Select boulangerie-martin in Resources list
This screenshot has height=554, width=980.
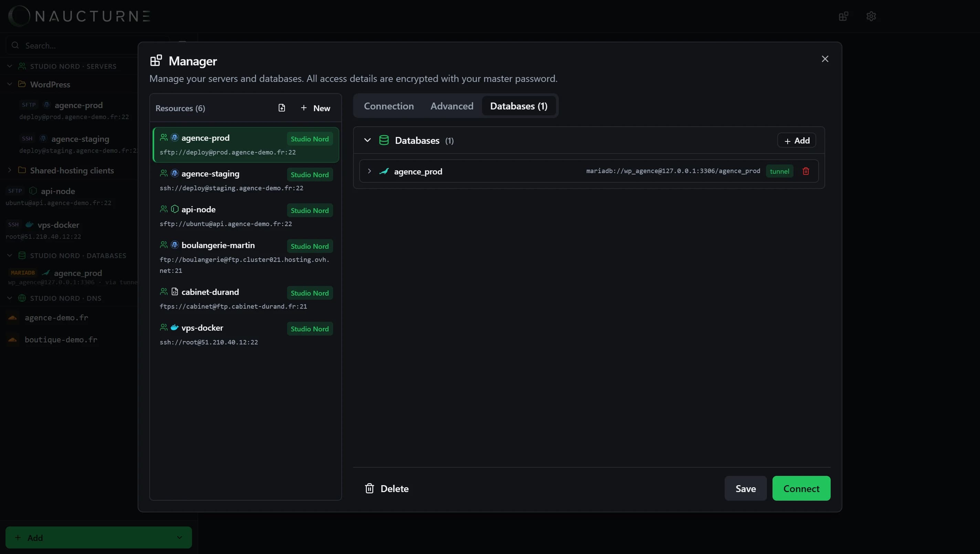click(246, 257)
